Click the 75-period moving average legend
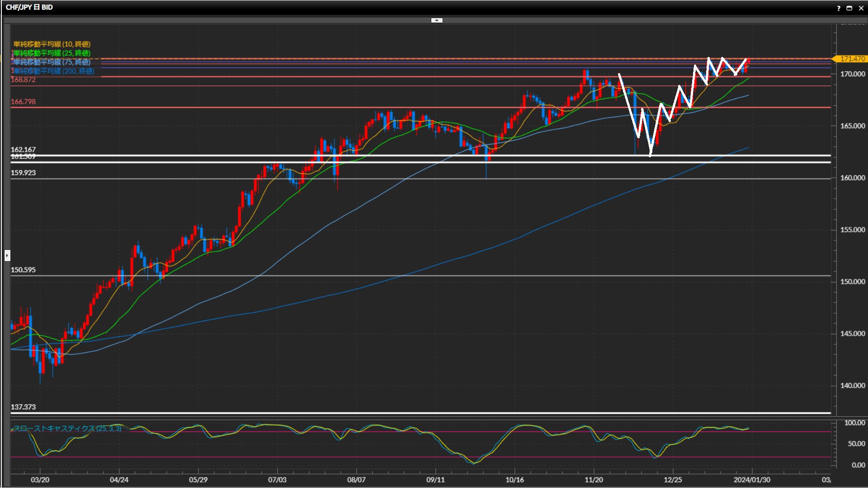The width and height of the screenshot is (868, 488). pos(52,62)
